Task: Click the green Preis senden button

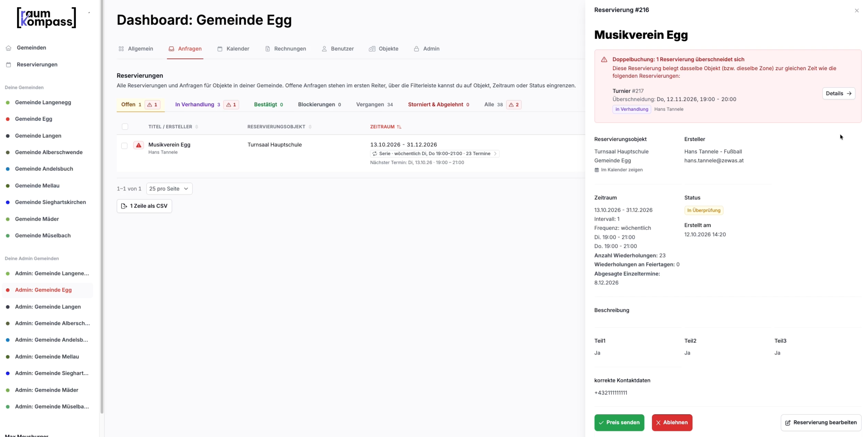Action: [x=619, y=423]
